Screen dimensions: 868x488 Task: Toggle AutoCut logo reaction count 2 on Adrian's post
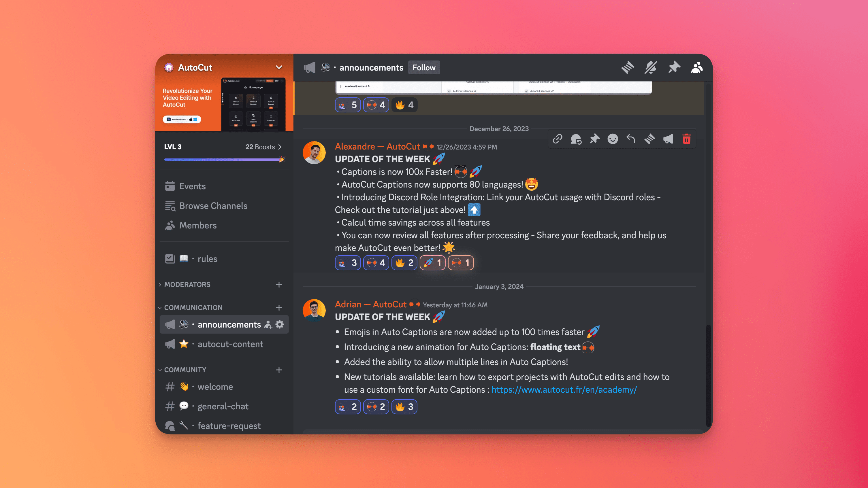376,407
